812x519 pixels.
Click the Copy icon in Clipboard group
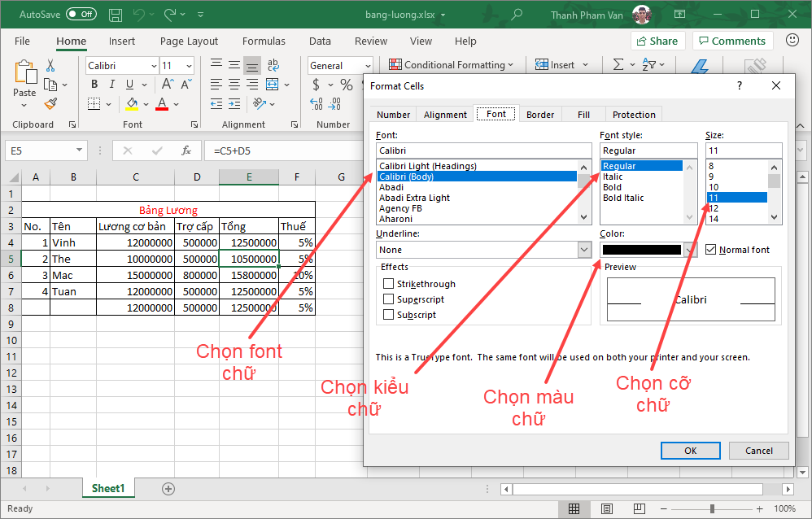pyautogui.click(x=50, y=85)
